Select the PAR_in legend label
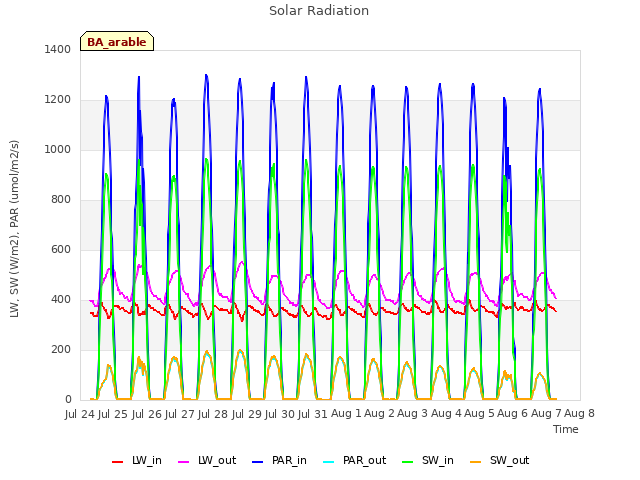The width and height of the screenshot is (640, 480). pos(289,460)
